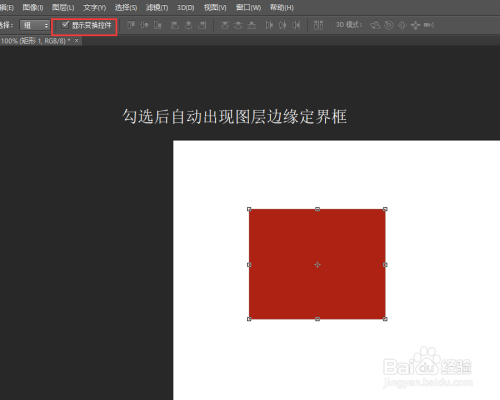Open the 窗口(W) menu

point(248,7)
